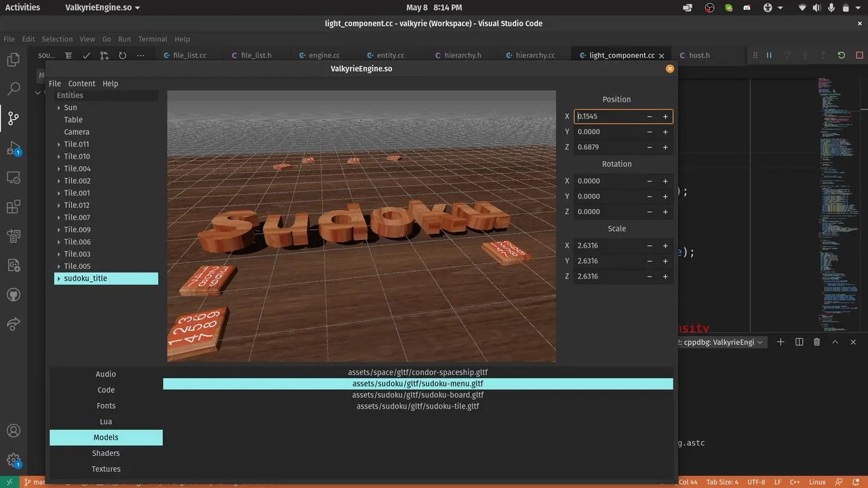Select the sudoku-board.gltf asset
Image resolution: width=868 pixels, height=488 pixels.
point(418,394)
